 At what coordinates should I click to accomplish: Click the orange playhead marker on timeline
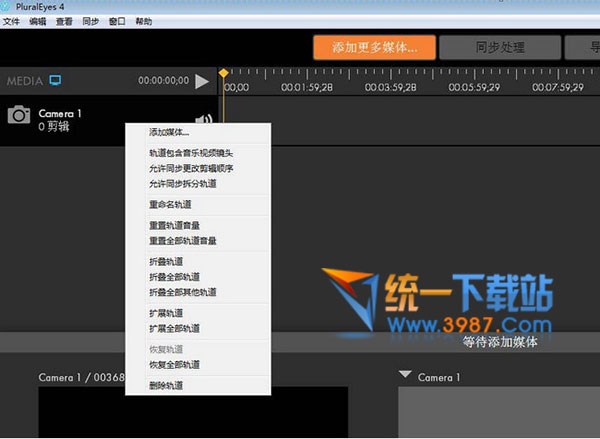pos(223,73)
